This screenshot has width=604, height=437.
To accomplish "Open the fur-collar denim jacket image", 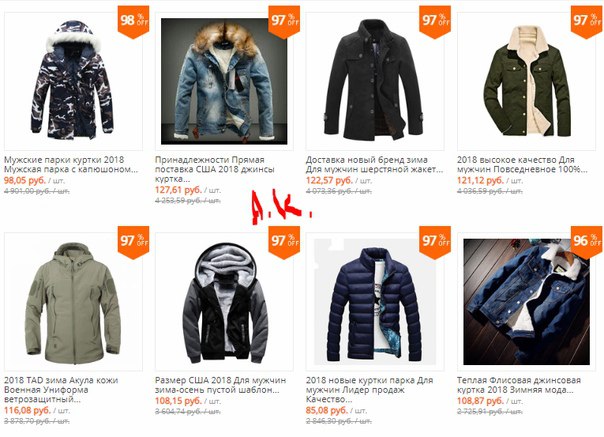I will [224, 81].
